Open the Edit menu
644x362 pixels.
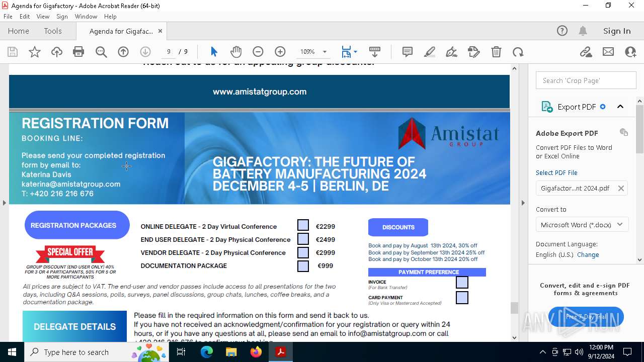coord(25,17)
